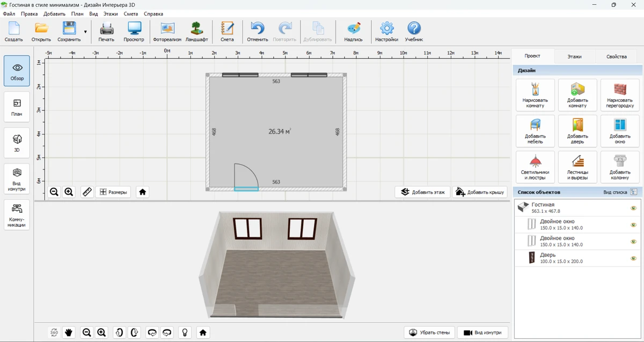This screenshot has height=342, width=644.
Task: Reset the floor plan view with its home icon
Action: [143, 192]
